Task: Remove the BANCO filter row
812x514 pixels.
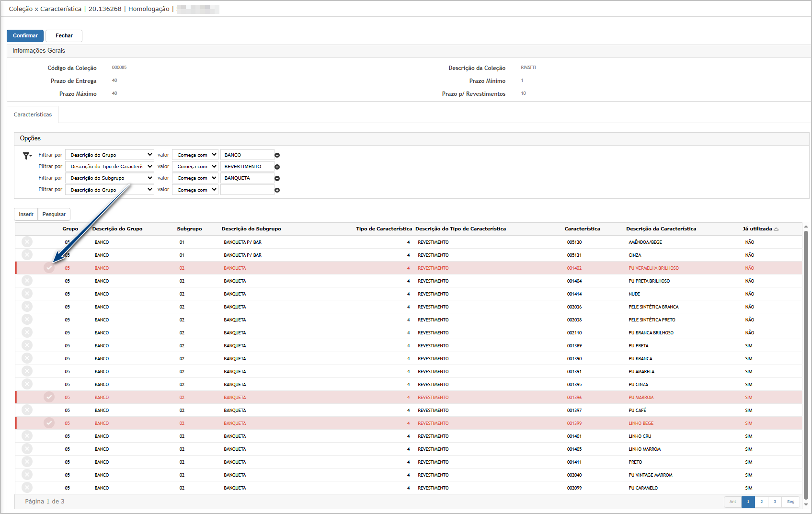Action: (x=277, y=155)
